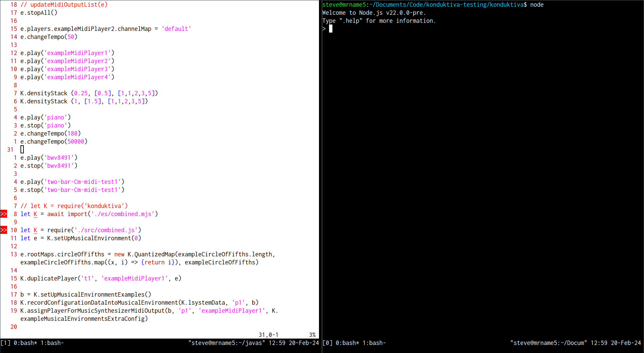The height and width of the screenshot is (353, 644).
Task: Click the red >> marker beside the require combined.js line
Action: [4, 230]
